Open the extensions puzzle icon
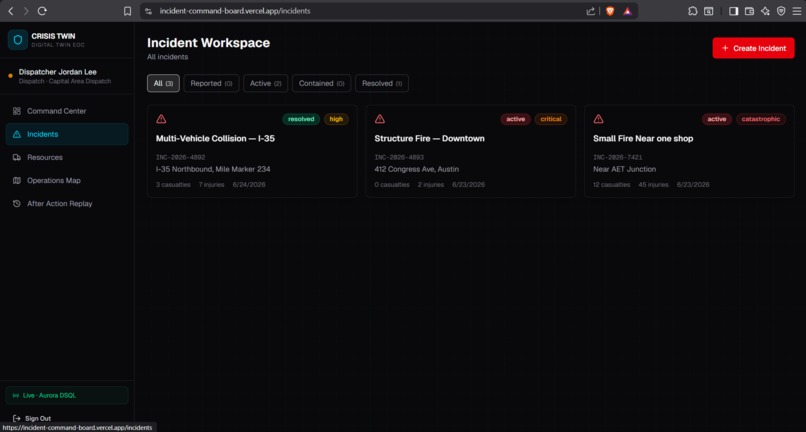806x432 pixels. pos(692,11)
